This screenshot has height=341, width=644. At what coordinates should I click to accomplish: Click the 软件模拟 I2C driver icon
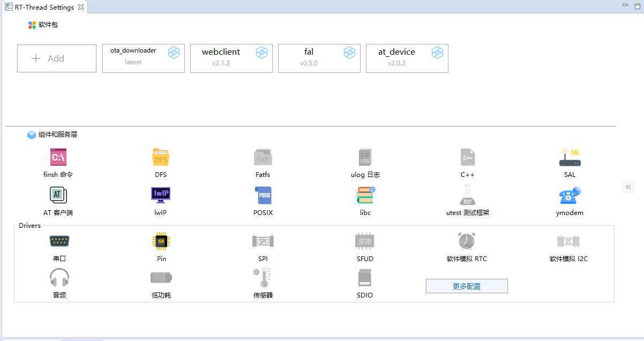pos(568,241)
